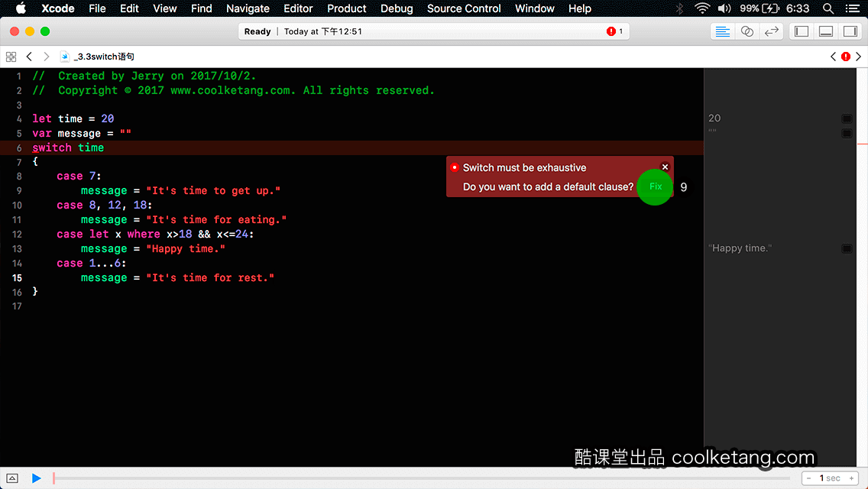Open the Apple menu
The width and height of the screenshot is (868, 489).
(x=21, y=8)
